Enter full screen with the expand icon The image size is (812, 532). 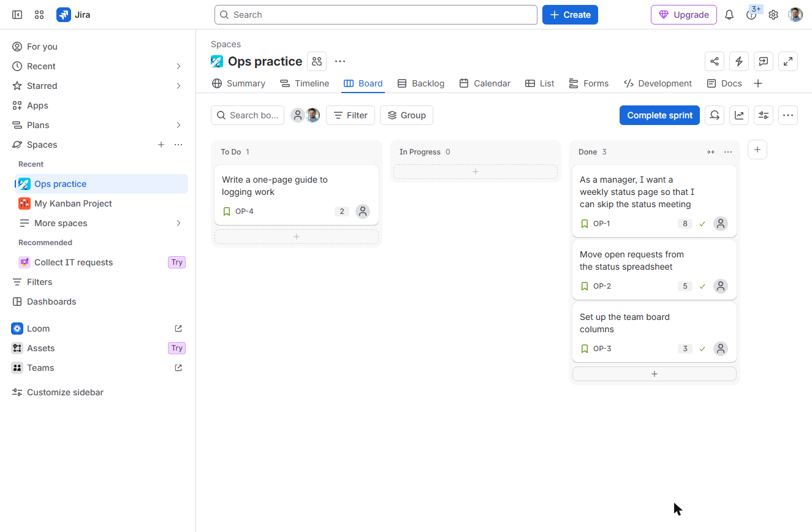click(x=788, y=61)
